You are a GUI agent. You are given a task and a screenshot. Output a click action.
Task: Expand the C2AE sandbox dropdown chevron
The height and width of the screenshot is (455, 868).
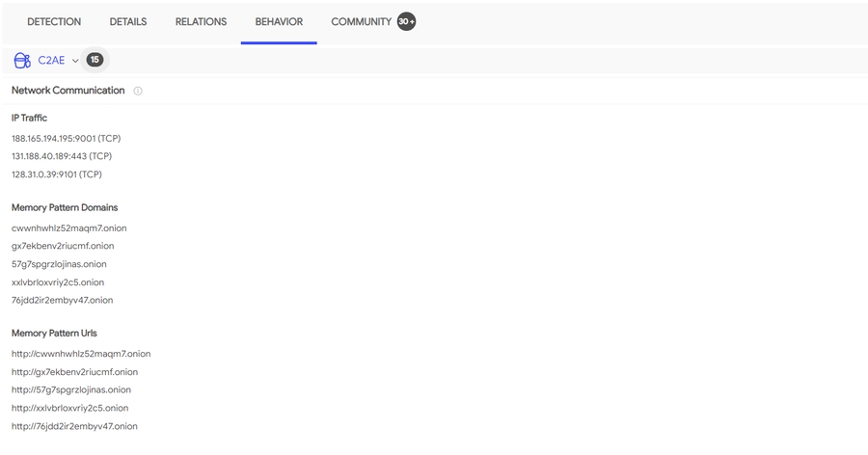tap(75, 61)
